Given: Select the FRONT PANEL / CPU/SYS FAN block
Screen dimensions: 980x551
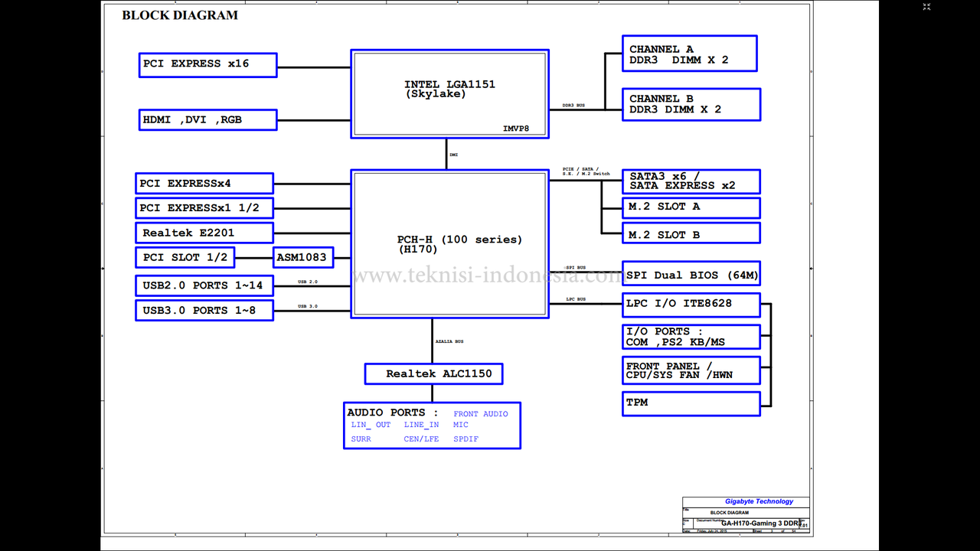Looking at the screenshot, I should [x=691, y=370].
